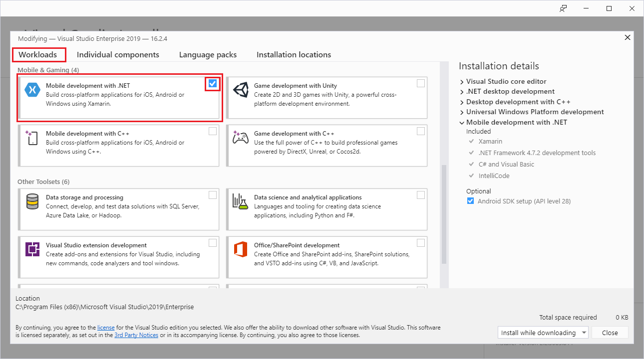Click the Unity logo icon
This screenshot has width=644, height=359.
point(241,90)
